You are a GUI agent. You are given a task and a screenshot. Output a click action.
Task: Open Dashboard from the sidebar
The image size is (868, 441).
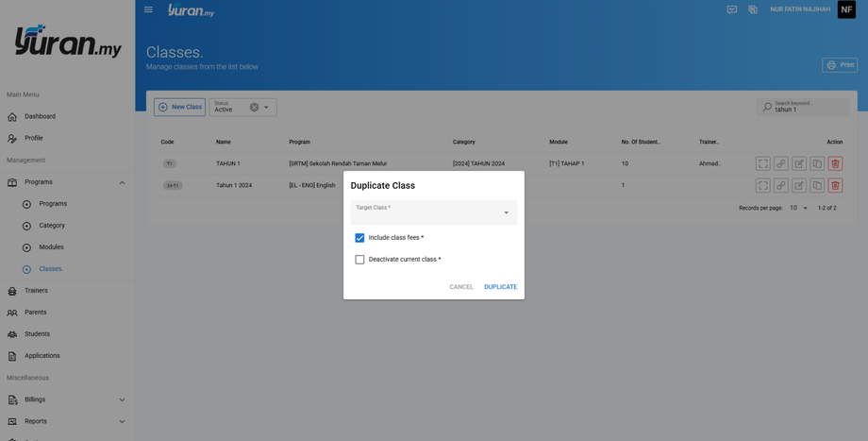tap(40, 116)
